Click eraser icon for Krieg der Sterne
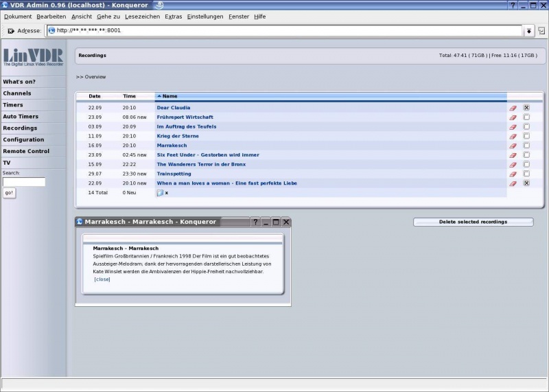Screen dimensions: 549x392 click(513, 136)
